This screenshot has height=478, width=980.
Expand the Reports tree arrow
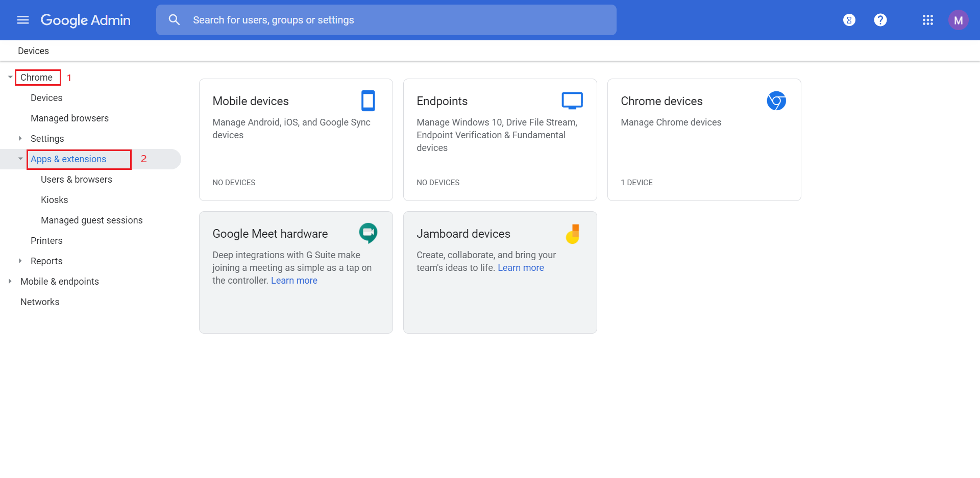[x=20, y=261]
